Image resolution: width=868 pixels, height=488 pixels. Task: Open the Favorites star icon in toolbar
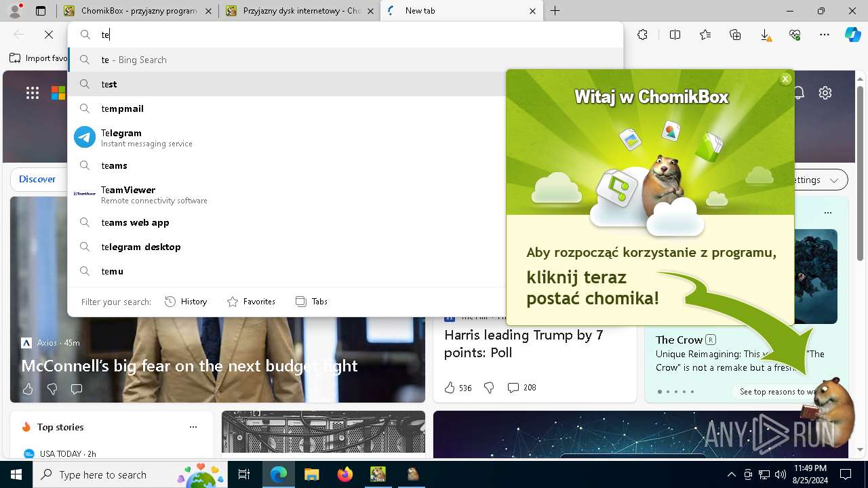click(705, 35)
